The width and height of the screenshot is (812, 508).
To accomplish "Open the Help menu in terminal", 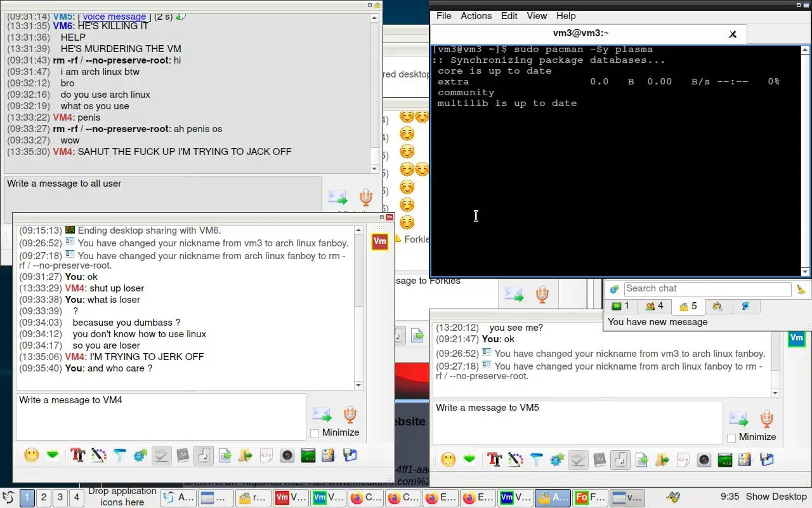I will coord(566,16).
